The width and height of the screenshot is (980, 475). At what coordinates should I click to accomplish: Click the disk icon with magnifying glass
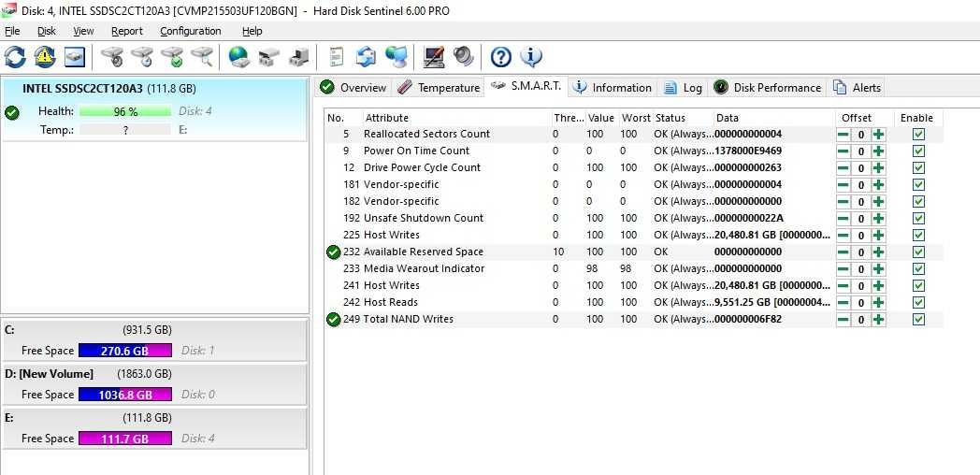tap(203, 57)
